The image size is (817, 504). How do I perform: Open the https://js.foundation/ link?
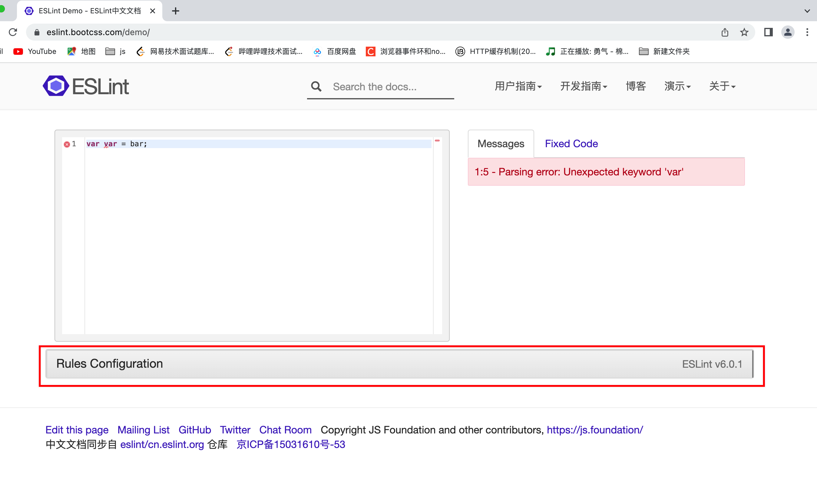click(x=595, y=430)
